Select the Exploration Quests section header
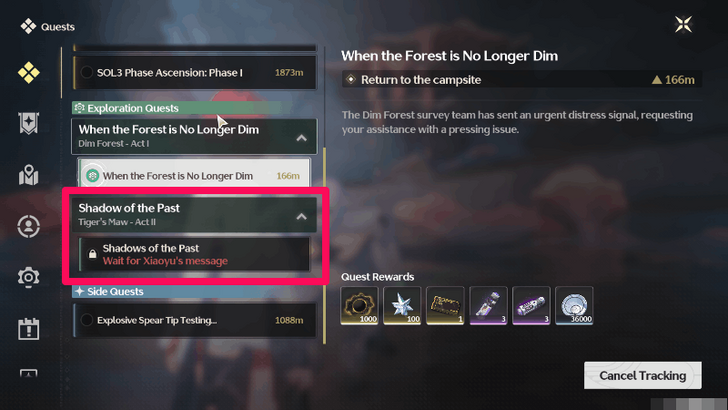 click(176, 108)
